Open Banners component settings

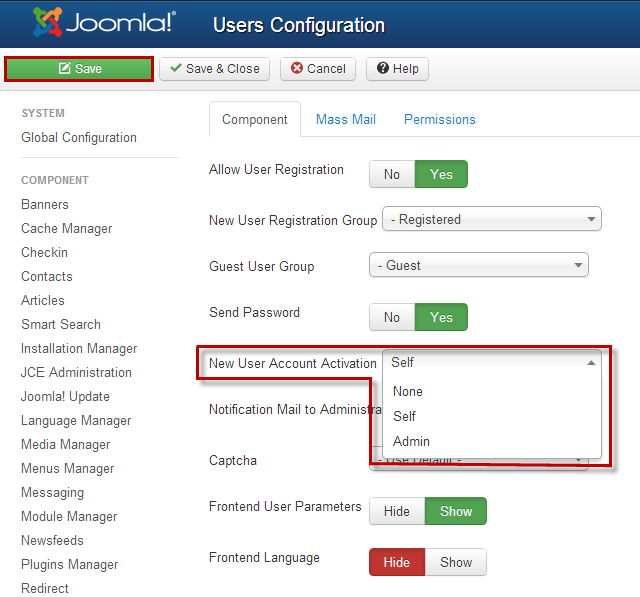pyautogui.click(x=45, y=204)
